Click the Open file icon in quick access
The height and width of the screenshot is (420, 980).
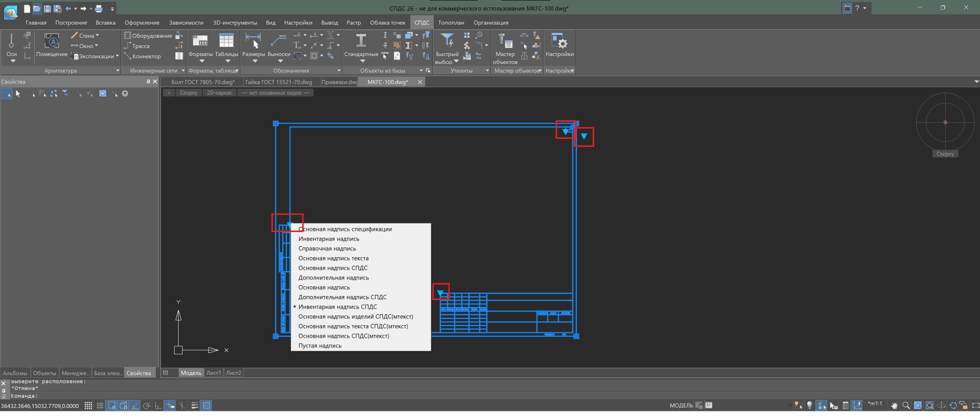point(37,9)
